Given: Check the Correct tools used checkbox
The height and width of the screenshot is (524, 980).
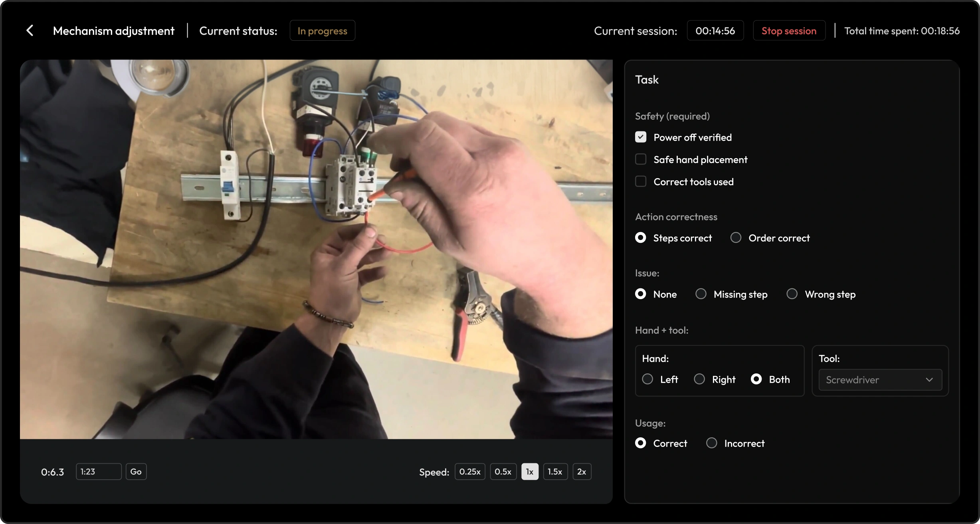Looking at the screenshot, I should 640,181.
